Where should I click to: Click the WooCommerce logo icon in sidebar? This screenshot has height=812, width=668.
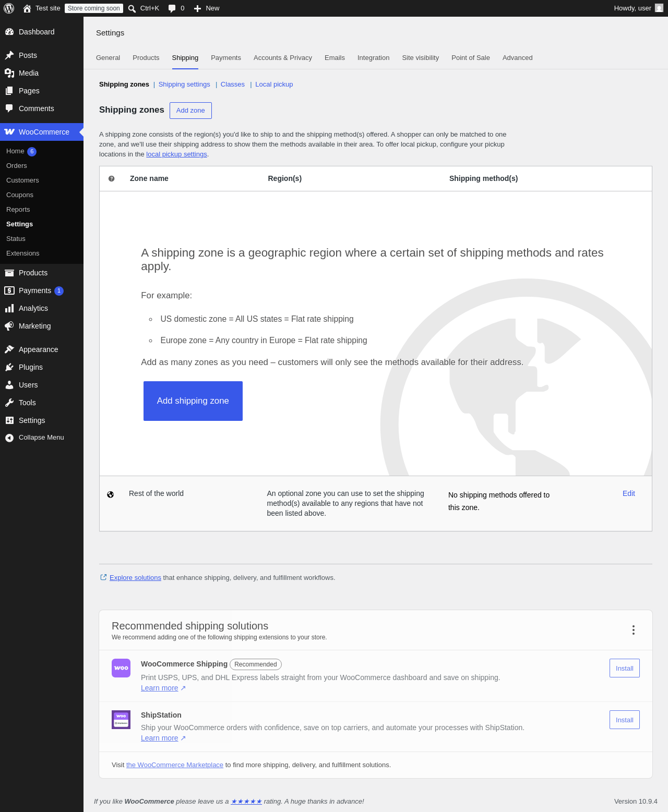point(9,132)
